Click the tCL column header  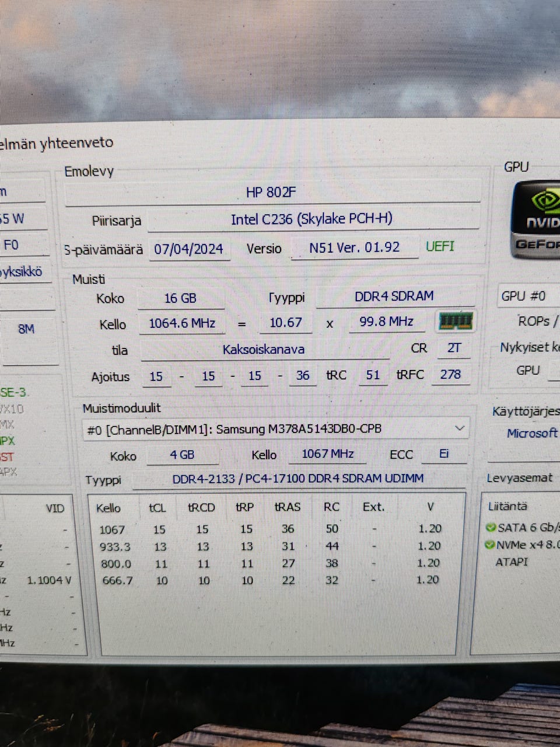(x=157, y=508)
